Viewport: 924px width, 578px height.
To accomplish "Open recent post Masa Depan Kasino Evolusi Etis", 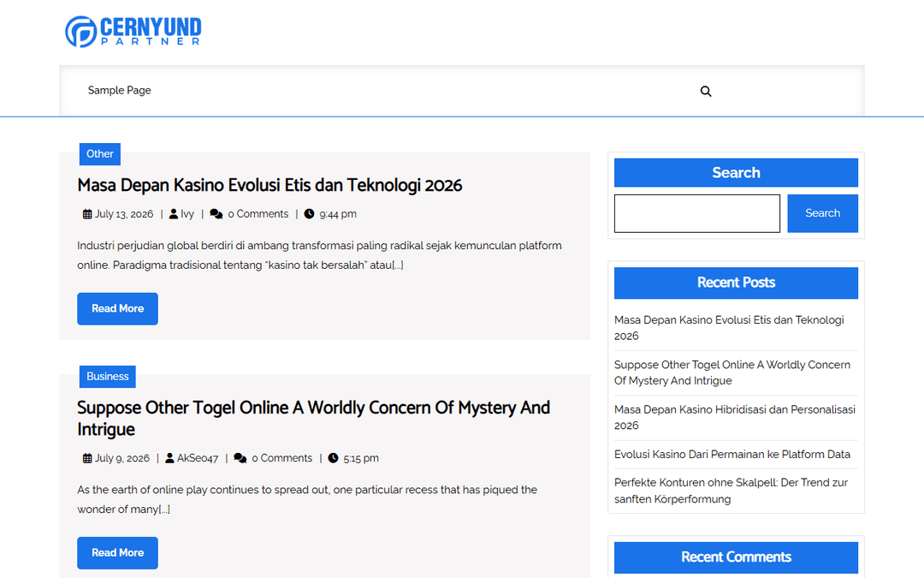I will (x=729, y=328).
